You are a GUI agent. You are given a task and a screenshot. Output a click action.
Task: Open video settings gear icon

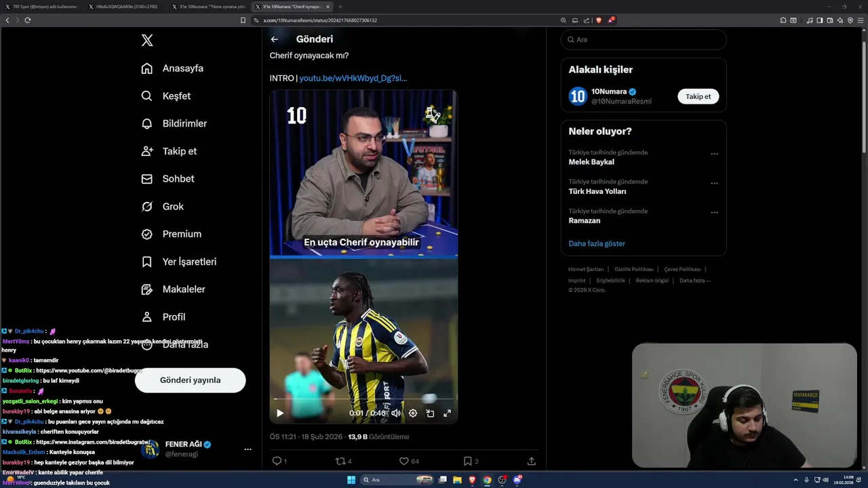tap(413, 413)
